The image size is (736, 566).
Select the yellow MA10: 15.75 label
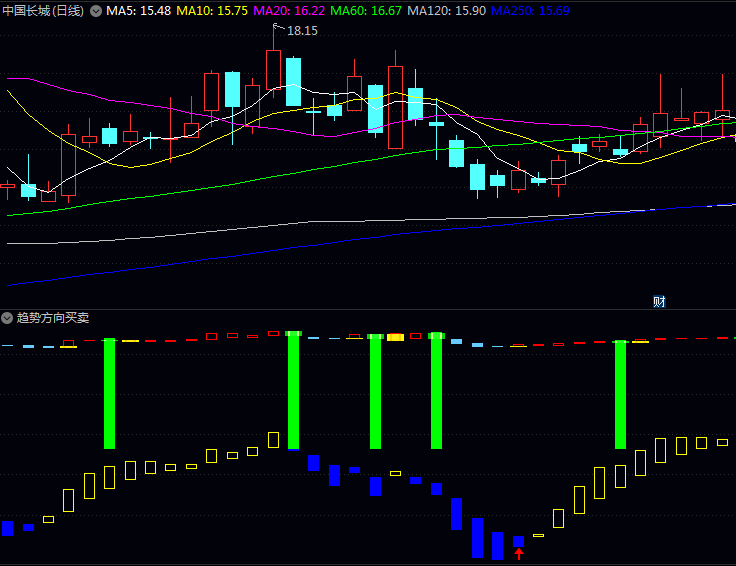coord(212,11)
